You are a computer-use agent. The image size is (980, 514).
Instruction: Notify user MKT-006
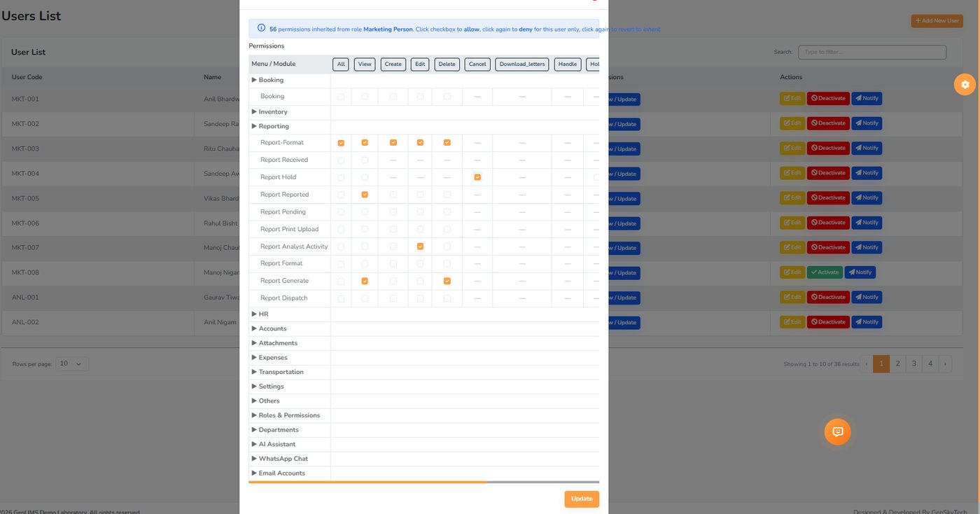867,223
